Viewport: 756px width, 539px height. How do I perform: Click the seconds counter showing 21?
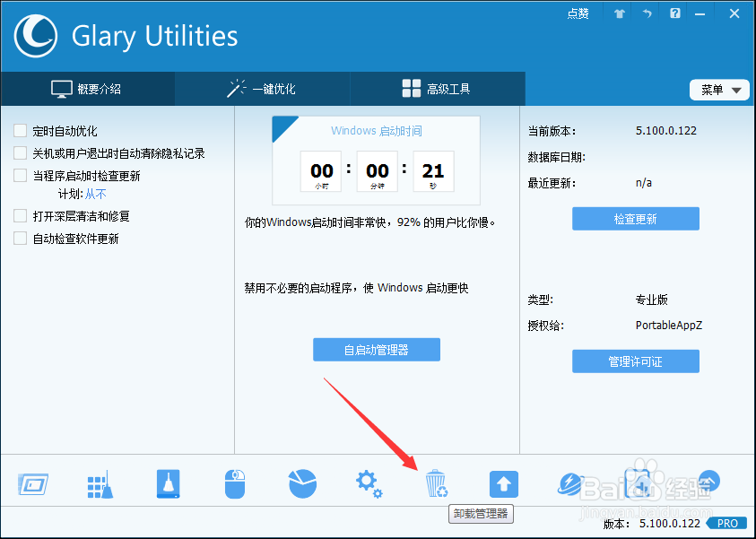(x=433, y=171)
